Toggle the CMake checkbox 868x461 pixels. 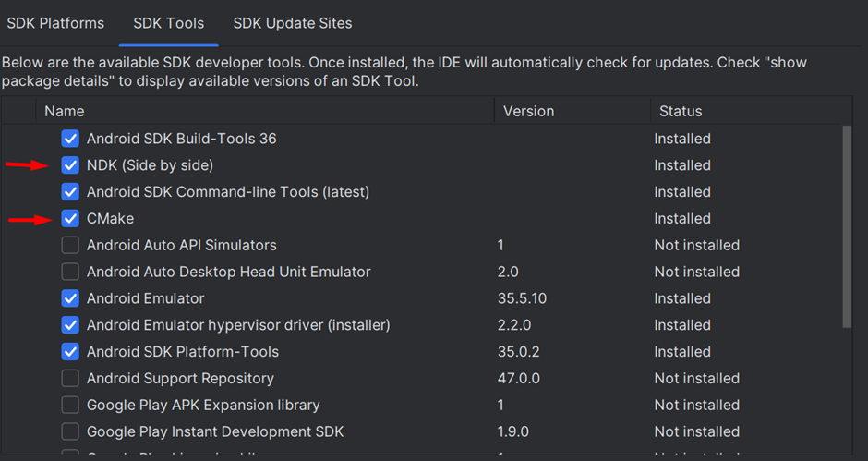point(70,218)
